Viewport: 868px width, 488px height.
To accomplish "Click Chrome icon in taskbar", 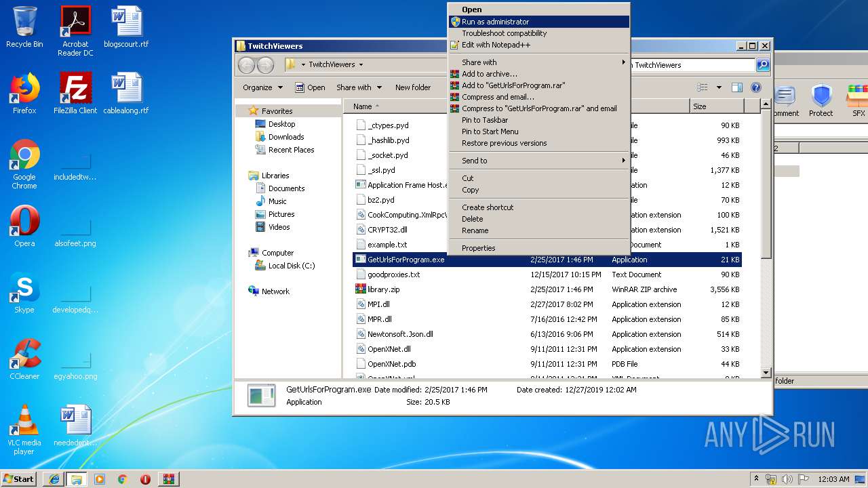I will tap(123, 479).
